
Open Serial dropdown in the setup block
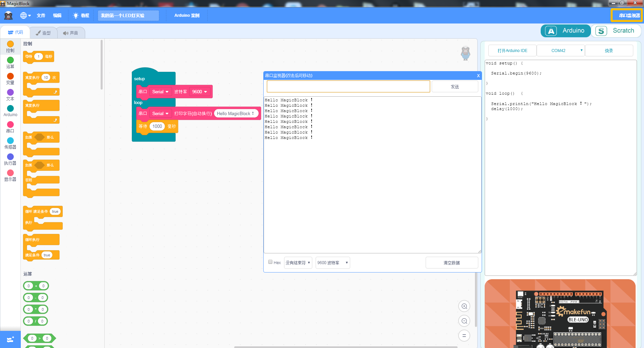(x=160, y=92)
